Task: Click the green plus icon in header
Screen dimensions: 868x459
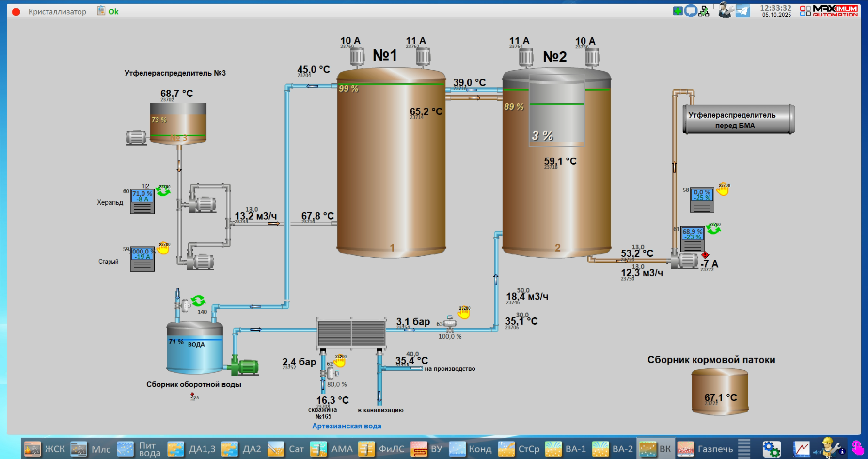Action: click(678, 11)
